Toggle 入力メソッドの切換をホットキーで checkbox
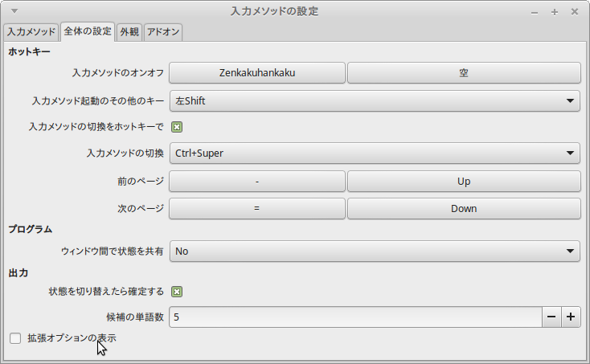Screen dimensions: 590x364 coord(177,126)
